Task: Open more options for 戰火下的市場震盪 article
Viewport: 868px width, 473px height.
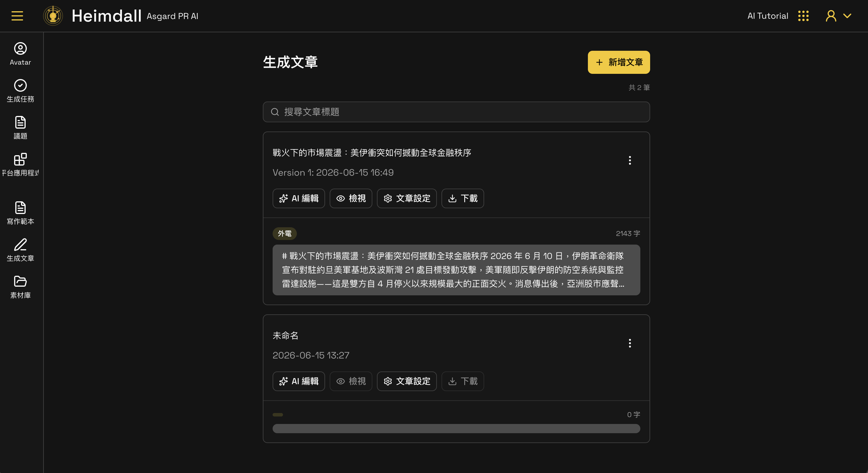Action: [x=629, y=160]
